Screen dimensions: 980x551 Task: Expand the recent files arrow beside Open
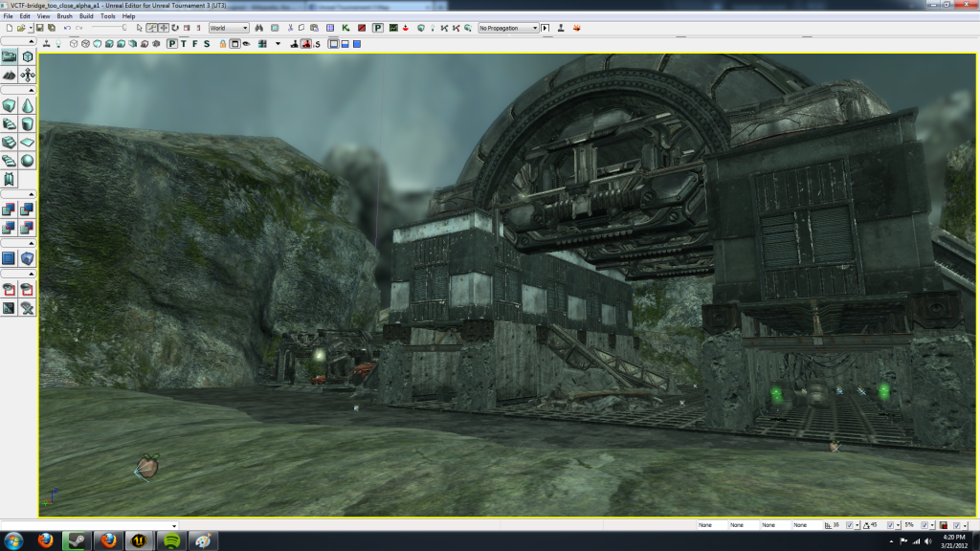pyautogui.click(x=30, y=28)
